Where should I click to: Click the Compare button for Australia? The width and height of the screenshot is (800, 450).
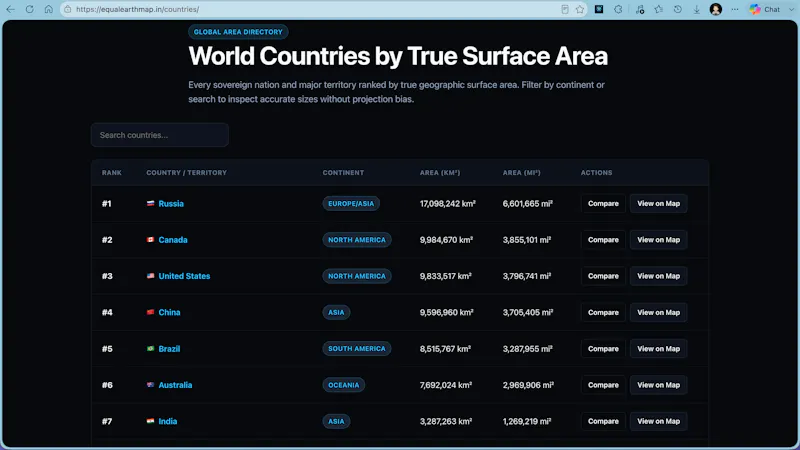point(603,385)
